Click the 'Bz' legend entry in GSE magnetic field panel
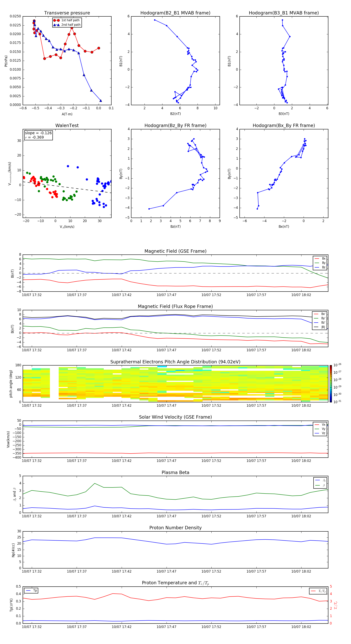Image resolution: width=351 pixels, height=644 pixels. [x=320, y=267]
